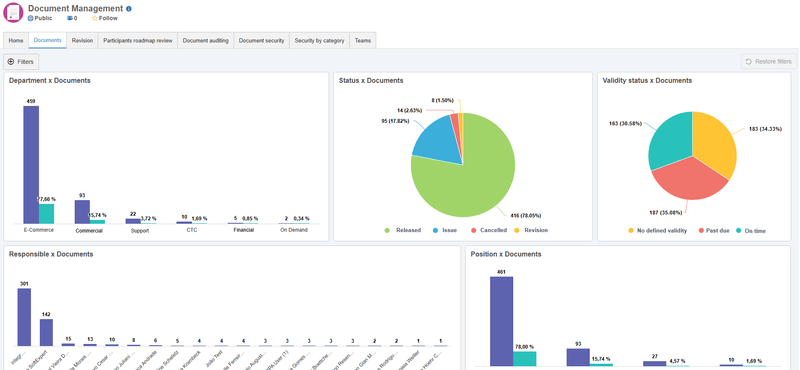Click the followers count people icon
Image resolution: width=800 pixels, height=370 pixels.
(69, 18)
